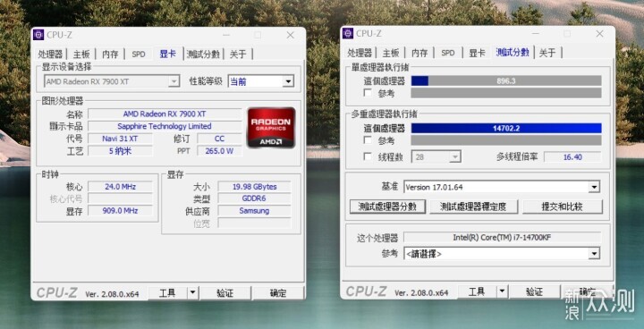Click memory type value GDDR6
Viewport: 644px width, 329px height.
(x=255, y=198)
